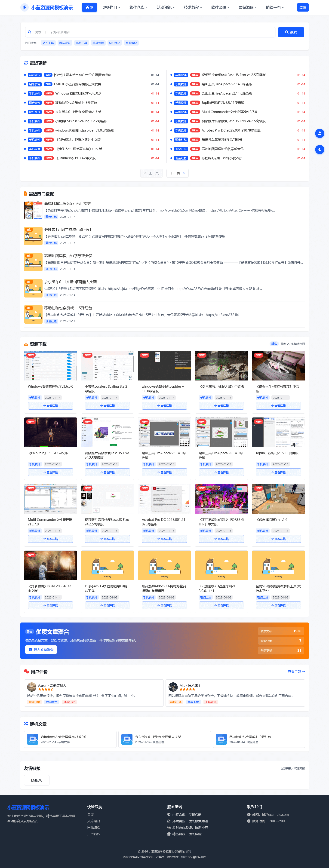Screen dimensions: 329x868
Task: Select the 首页 navigation tab
Action: tap(89, 7)
